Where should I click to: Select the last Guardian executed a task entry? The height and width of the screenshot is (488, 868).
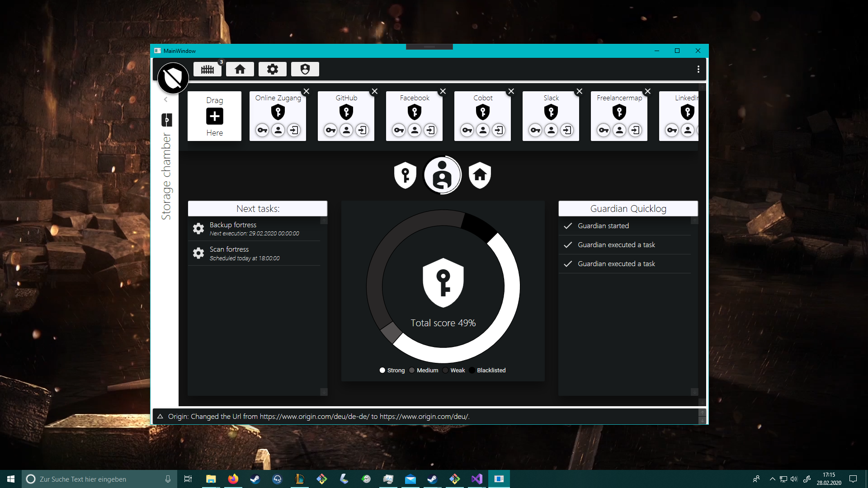tap(625, 264)
